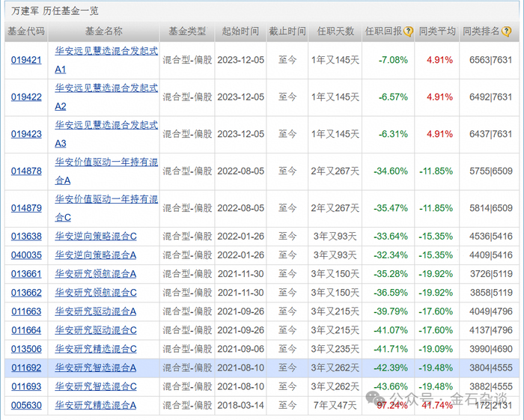The image size is (524, 420).
Task: Open 华安远见慧选混合发起式A3 fund link
Action: tap(106, 134)
